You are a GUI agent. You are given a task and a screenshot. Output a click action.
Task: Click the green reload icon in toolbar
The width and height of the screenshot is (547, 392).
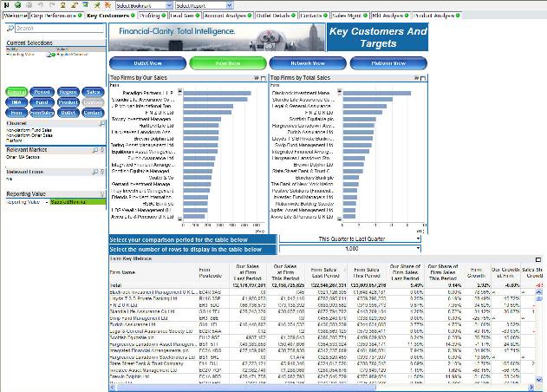click(x=18, y=5)
